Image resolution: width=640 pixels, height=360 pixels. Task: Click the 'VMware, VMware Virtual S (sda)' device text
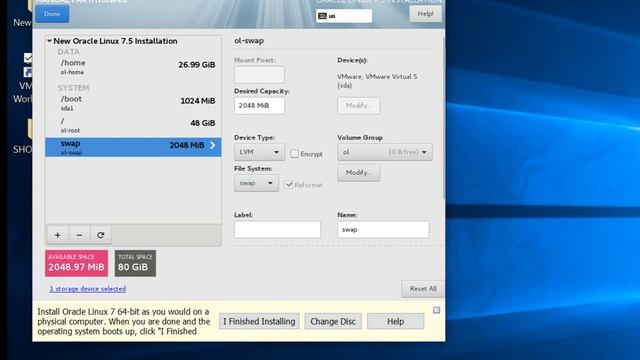point(377,81)
